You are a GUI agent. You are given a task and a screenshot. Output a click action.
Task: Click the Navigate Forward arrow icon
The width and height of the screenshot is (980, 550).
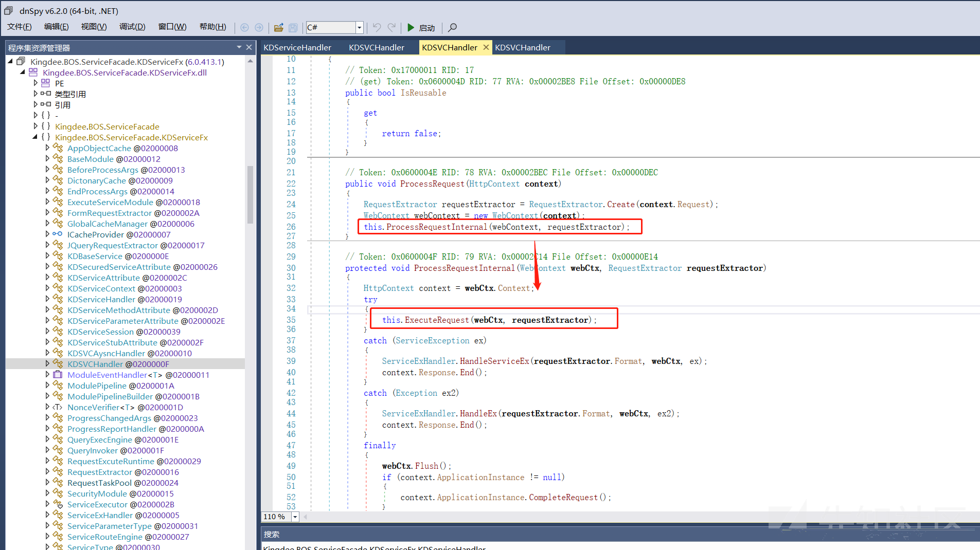259,27
